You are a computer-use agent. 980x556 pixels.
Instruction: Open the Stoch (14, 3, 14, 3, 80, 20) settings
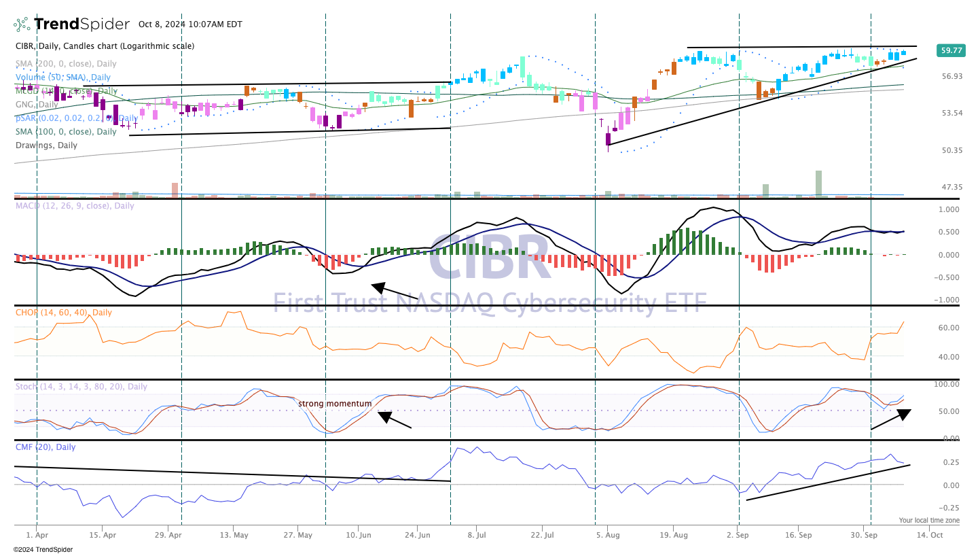tap(81, 387)
